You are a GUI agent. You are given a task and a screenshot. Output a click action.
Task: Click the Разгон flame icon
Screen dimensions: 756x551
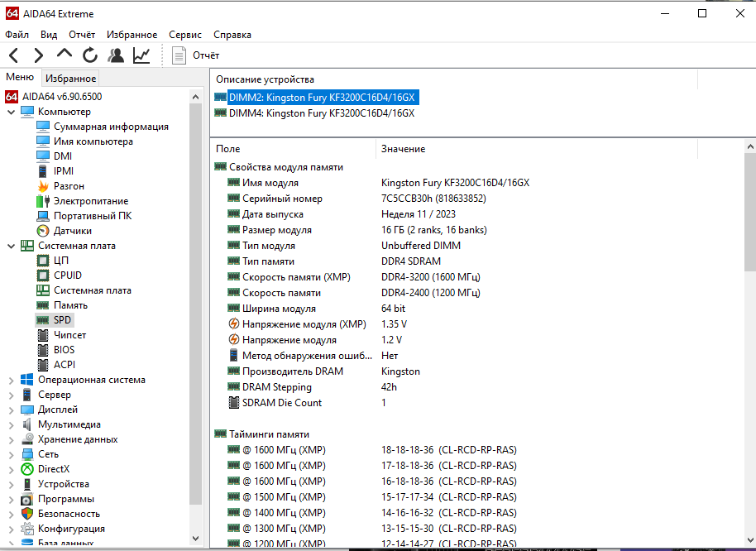(x=43, y=186)
